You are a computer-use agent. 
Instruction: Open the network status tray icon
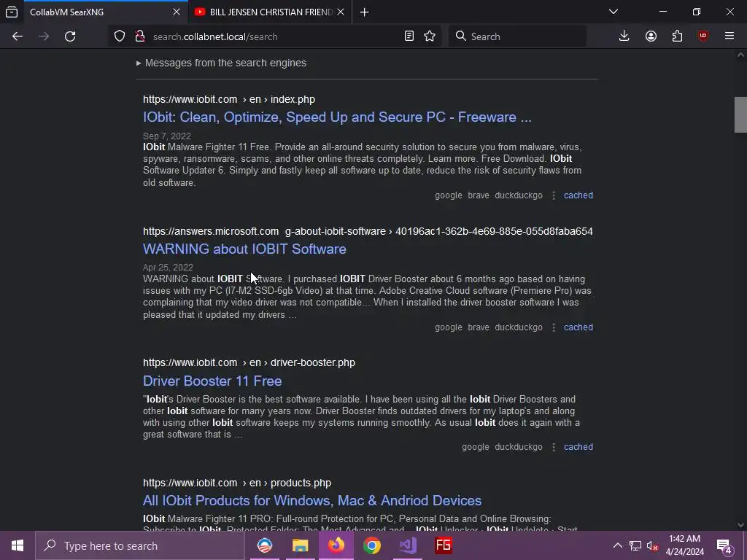(x=635, y=545)
